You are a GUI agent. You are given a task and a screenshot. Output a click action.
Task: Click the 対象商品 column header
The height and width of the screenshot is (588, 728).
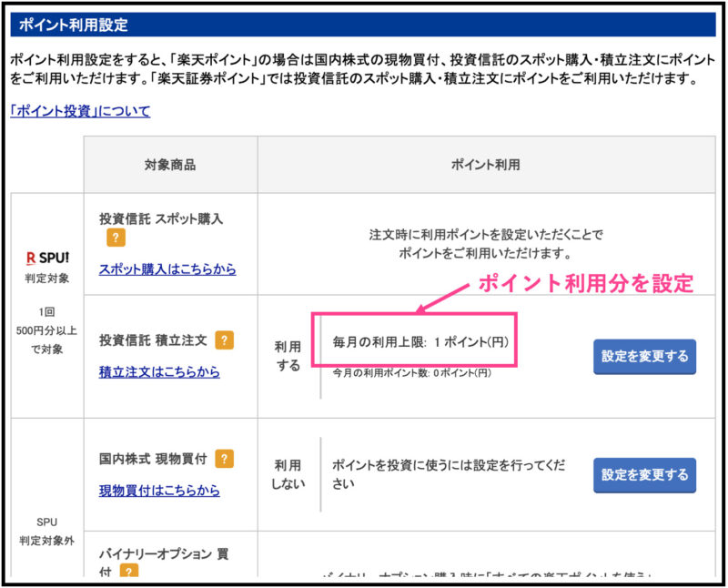pyautogui.click(x=170, y=165)
